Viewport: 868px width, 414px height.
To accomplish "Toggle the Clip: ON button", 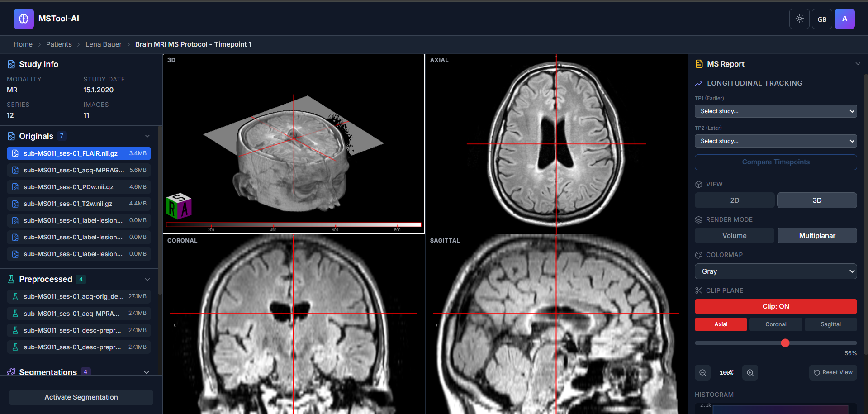I will (x=776, y=306).
